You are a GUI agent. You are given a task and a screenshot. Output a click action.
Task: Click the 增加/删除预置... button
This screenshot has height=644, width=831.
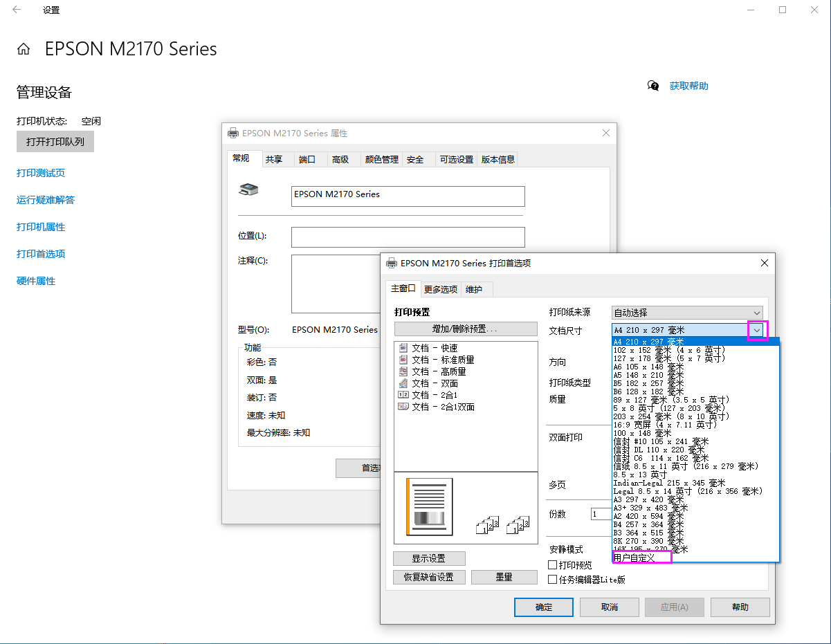[x=466, y=329]
